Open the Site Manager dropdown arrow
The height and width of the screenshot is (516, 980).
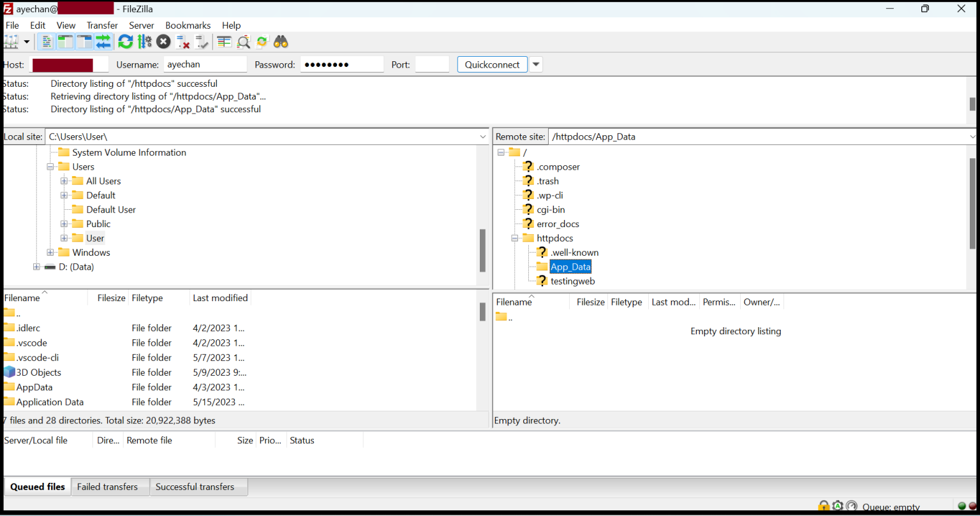point(27,42)
